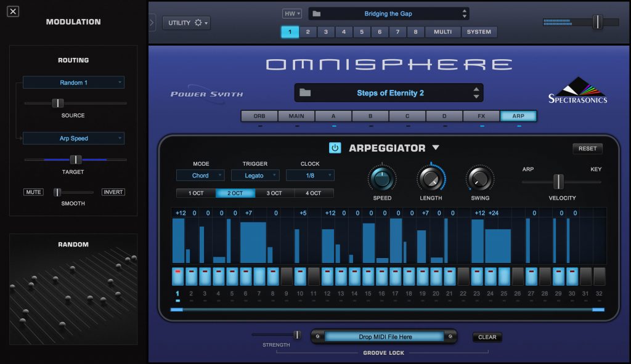The height and width of the screenshot is (364, 631).
Task: Adjust the Length knob
Action: tap(431, 179)
